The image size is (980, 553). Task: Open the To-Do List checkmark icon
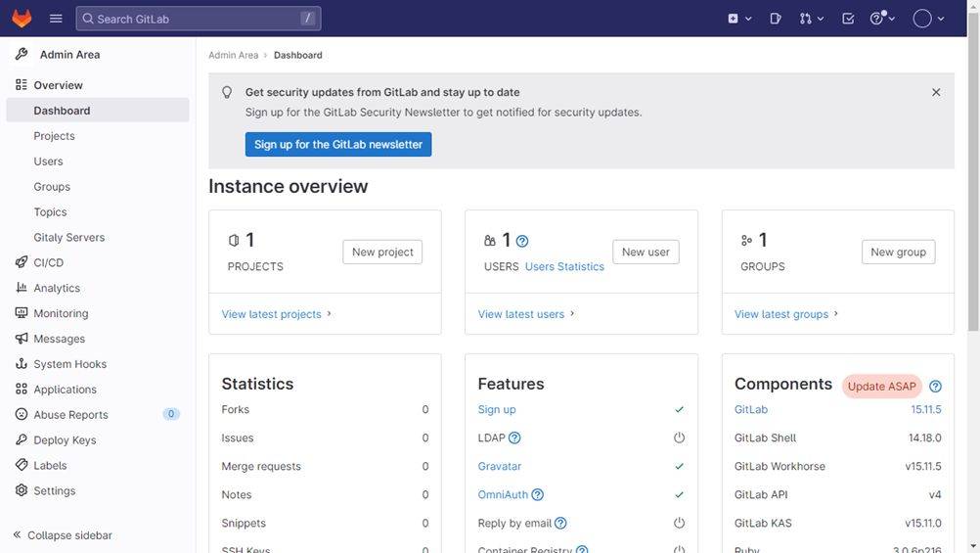click(x=848, y=19)
